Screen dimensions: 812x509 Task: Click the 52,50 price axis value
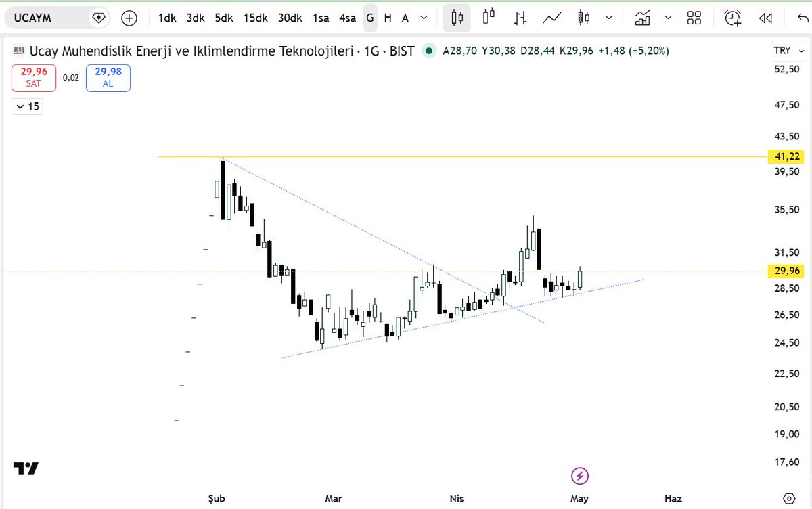pos(786,70)
